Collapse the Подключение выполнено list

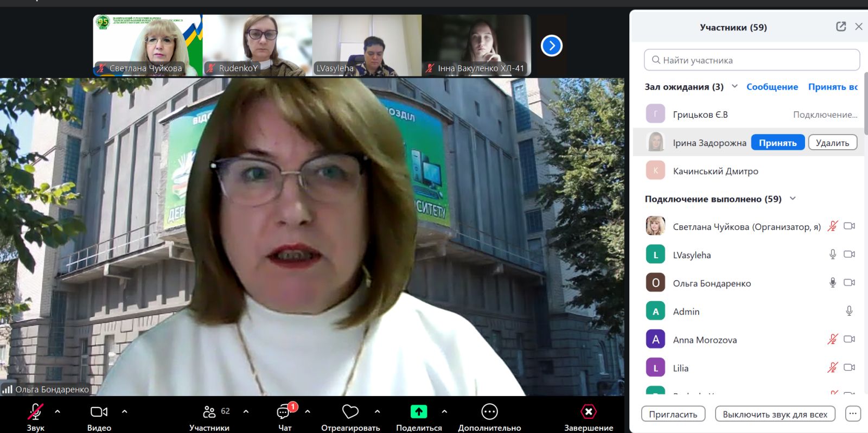tap(793, 199)
